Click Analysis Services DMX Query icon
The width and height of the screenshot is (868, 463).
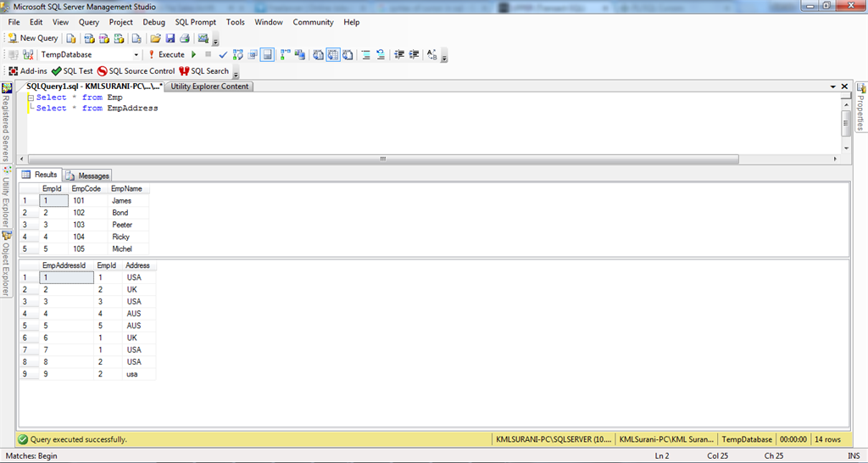coord(104,38)
